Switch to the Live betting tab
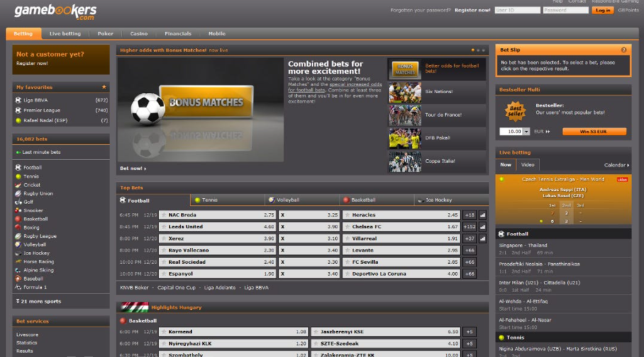The width and height of the screenshot is (644, 357). [x=65, y=34]
